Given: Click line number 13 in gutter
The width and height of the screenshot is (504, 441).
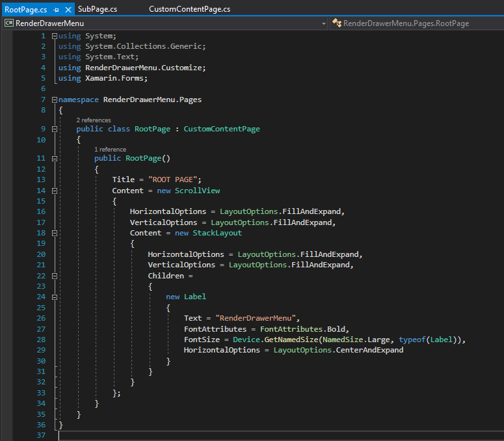Looking at the screenshot, I should coord(41,180).
